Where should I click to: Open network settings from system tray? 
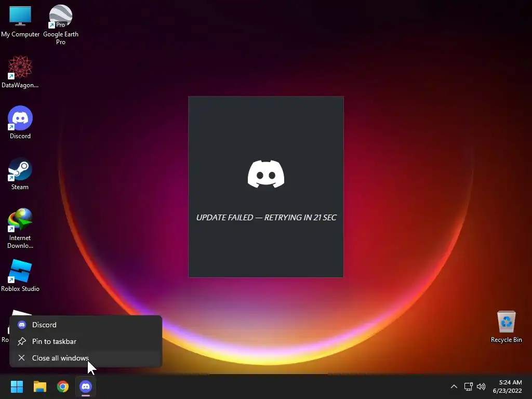[x=468, y=387]
